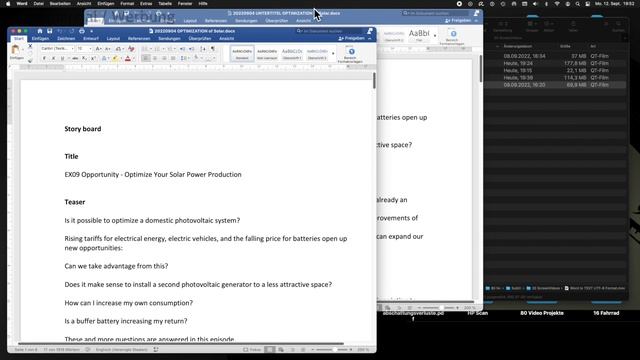This screenshot has width=640, height=360.
Task: Increase font size with the larger A icon
Action: coord(98,49)
